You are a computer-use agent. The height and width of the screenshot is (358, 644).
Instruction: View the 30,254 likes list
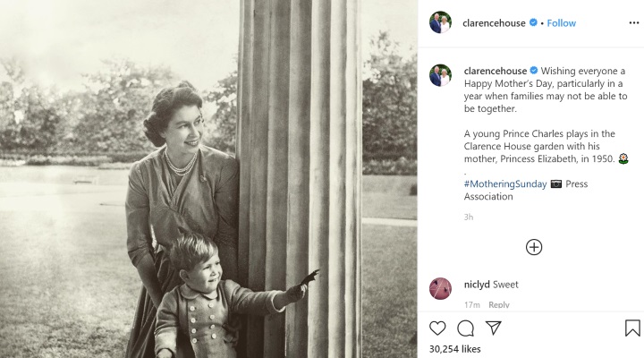coord(454,349)
